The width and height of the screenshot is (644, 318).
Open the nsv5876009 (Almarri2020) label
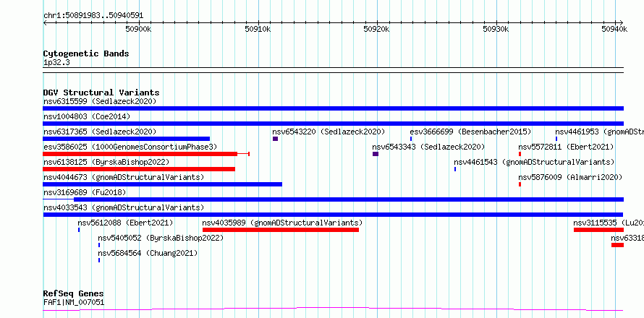point(570,177)
